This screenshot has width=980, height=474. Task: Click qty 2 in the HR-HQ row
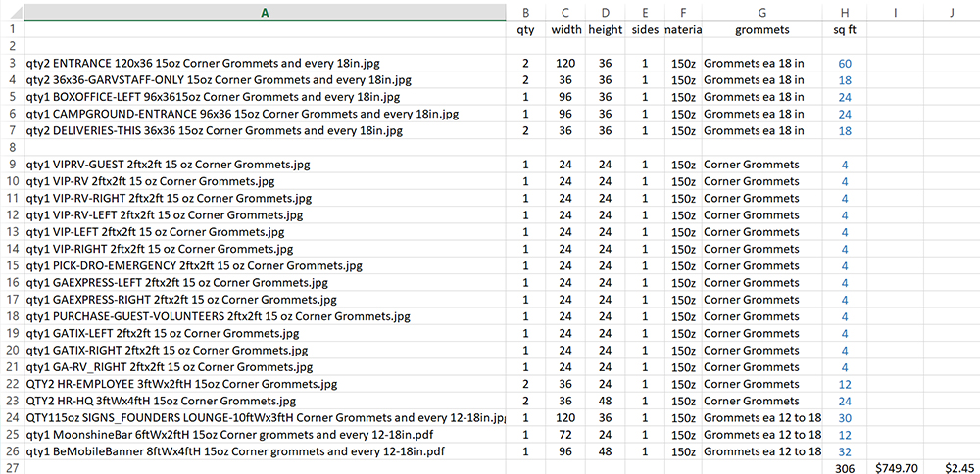527,401
